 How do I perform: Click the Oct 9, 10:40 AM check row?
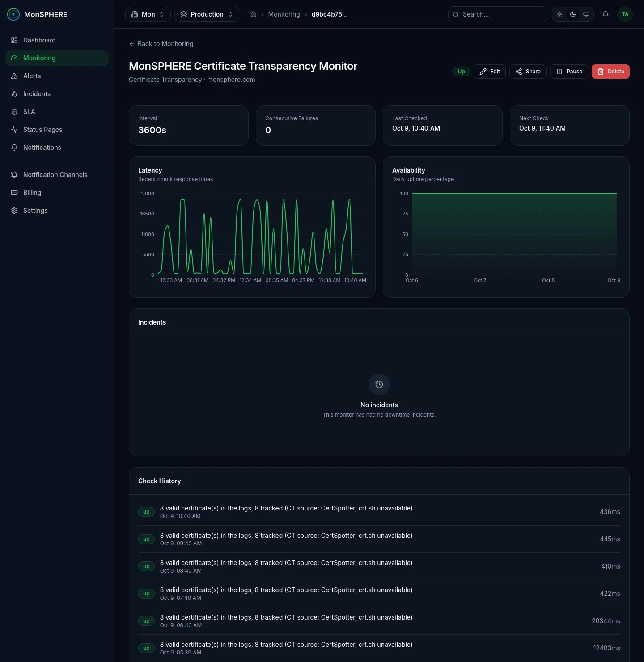(x=379, y=512)
